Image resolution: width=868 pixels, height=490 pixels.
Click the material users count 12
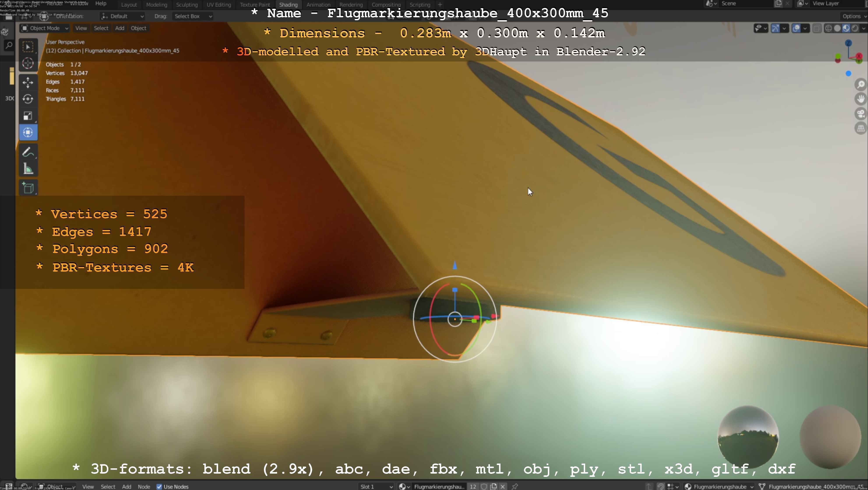point(473,486)
